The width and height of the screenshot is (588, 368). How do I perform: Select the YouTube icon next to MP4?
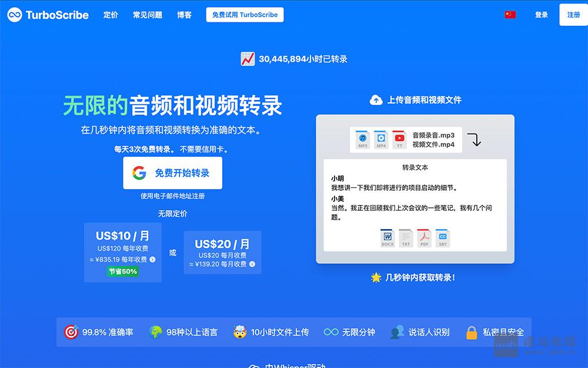coord(399,139)
